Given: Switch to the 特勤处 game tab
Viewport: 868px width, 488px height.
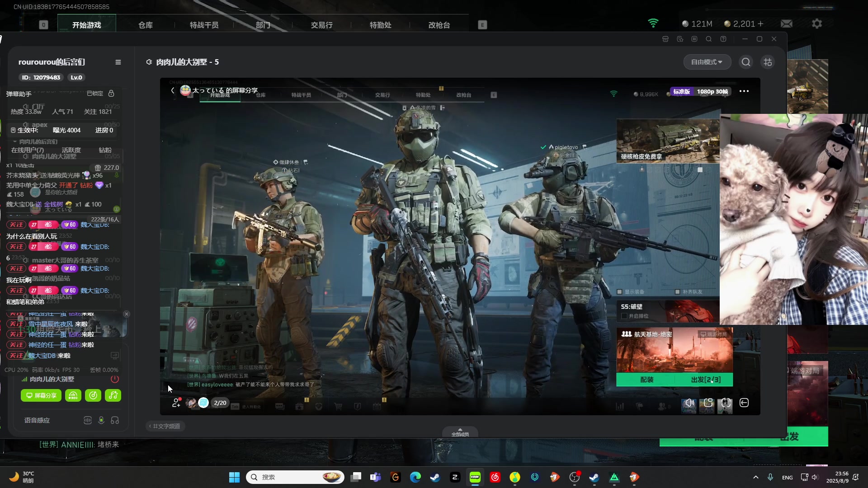Looking at the screenshot, I should (381, 25).
